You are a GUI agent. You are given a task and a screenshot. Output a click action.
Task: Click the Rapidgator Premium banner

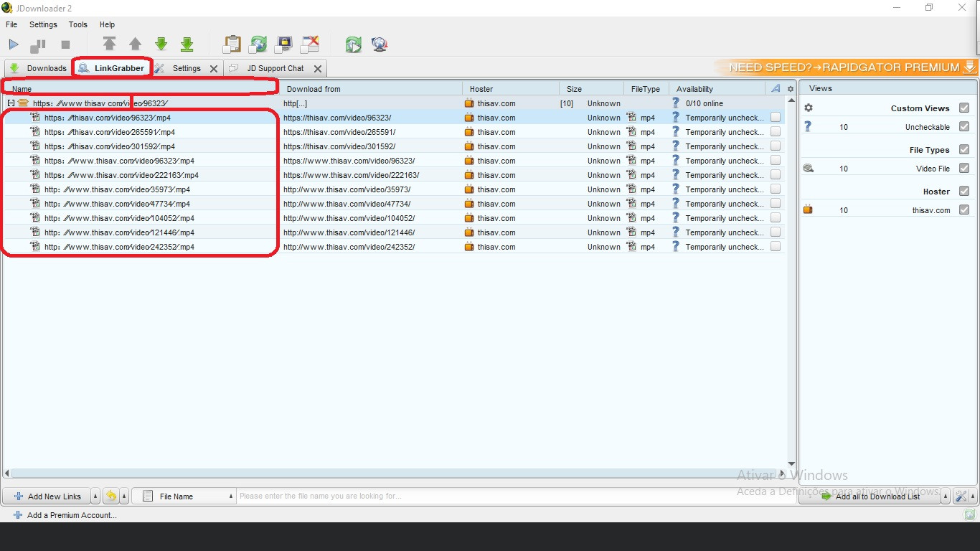coord(847,67)
